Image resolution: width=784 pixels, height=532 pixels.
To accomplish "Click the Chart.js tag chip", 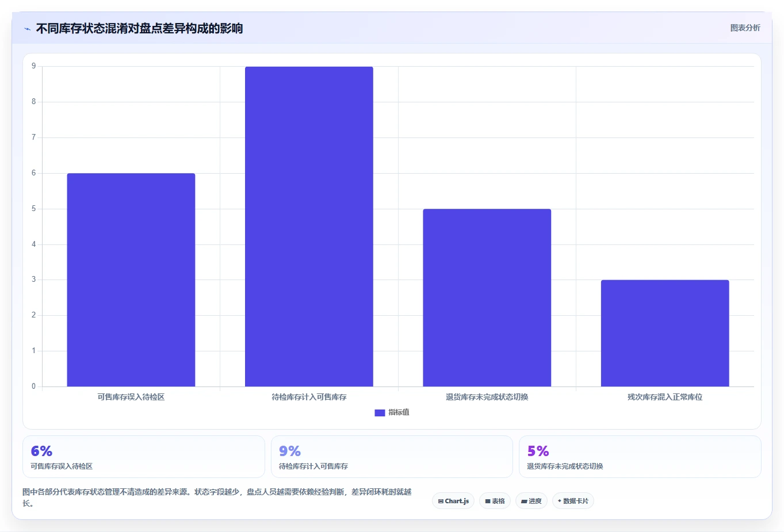I will tap(453, 501).
